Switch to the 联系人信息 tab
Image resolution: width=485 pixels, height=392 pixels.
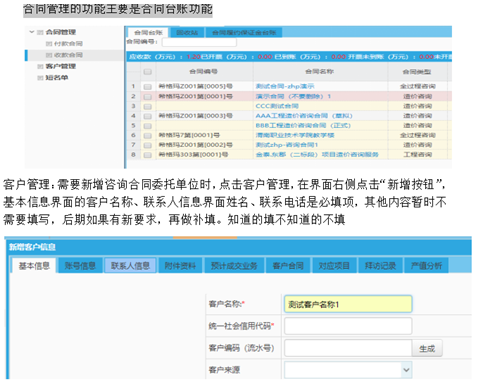(130, 266)
